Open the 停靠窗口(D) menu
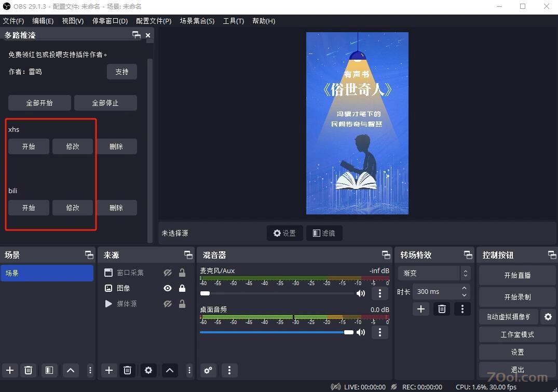558x392 pixels. click(x=110, y=21)
